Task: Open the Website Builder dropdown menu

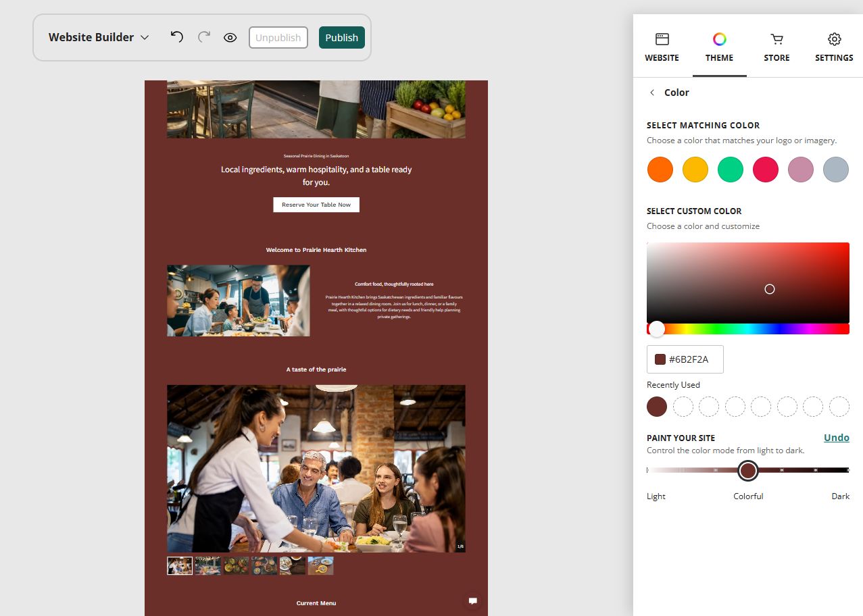Action: pyautogui.click(x=99, y=38)
